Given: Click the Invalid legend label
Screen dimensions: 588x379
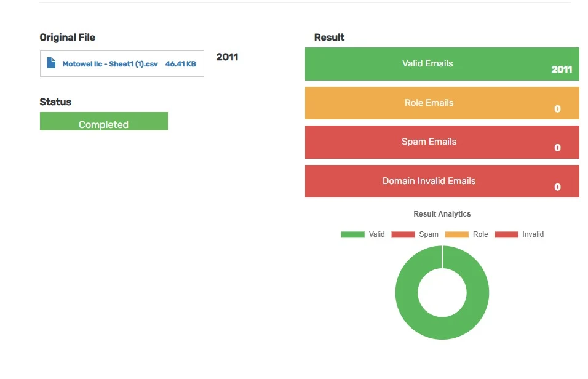Looking at the screenshot, I should (x=533, y=234).
